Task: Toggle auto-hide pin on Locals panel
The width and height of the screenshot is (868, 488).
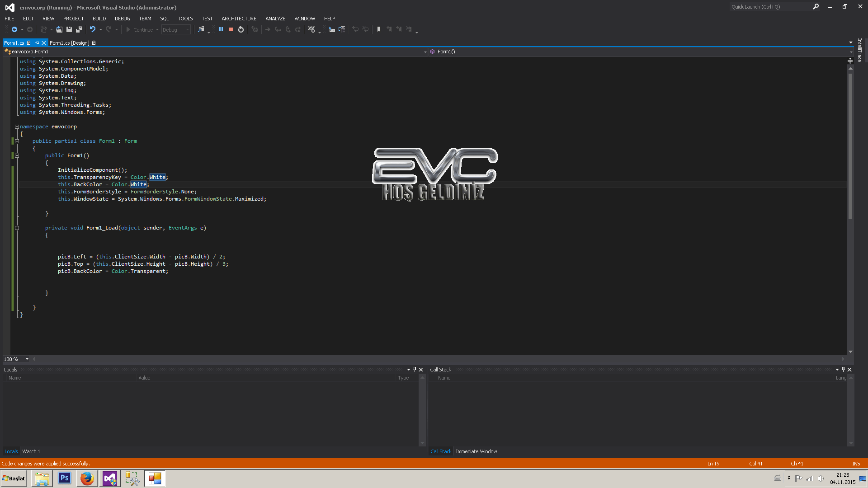Action: coord(415,370)
